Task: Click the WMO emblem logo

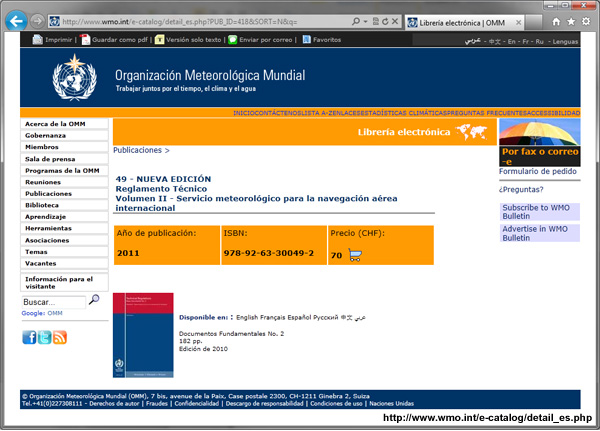Action: coord(75,77)
